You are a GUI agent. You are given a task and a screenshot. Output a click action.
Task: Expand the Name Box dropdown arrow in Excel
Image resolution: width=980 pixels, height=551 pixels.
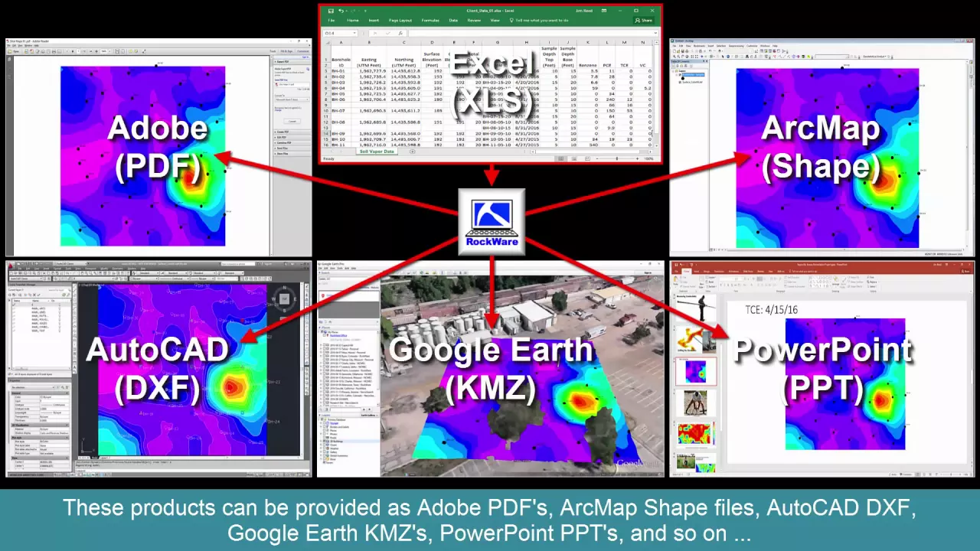point(354,33)
